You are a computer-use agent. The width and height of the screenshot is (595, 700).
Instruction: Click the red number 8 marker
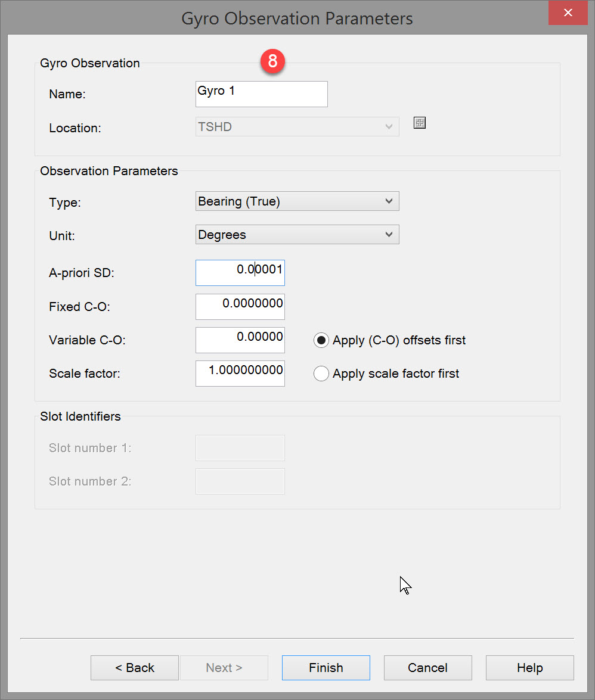coord(272,61)
